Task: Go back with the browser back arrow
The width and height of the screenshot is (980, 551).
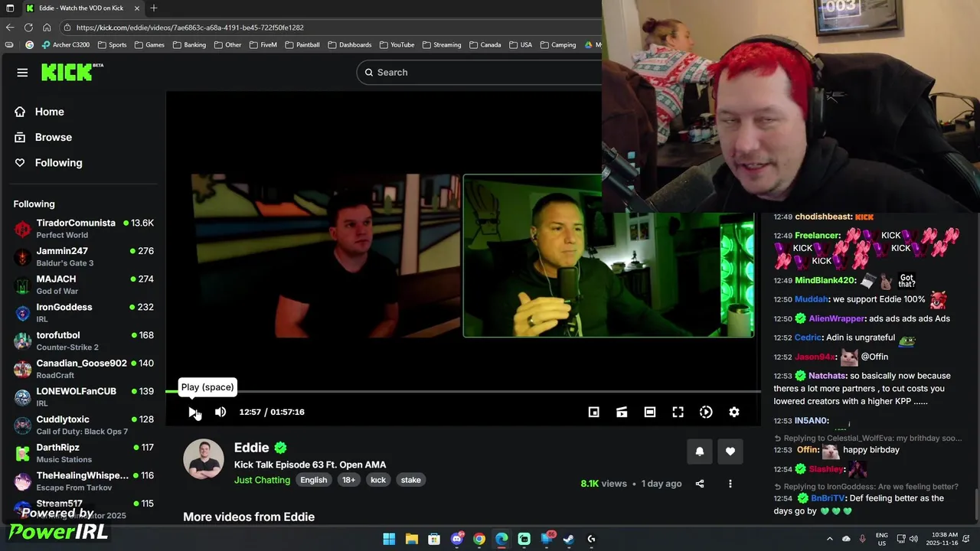Action: (10, 28)
